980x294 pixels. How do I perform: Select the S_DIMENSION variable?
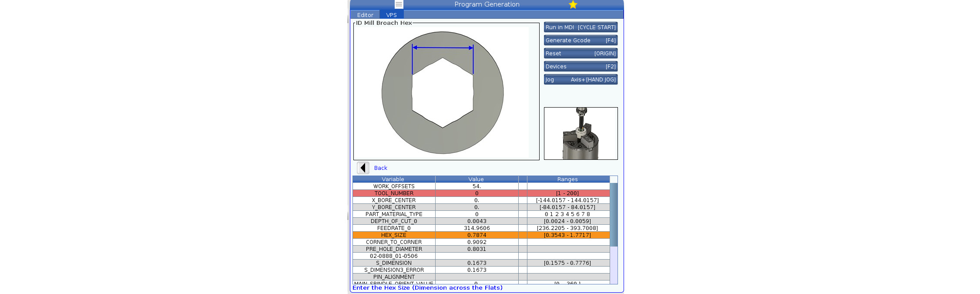(x=394, y=263)
